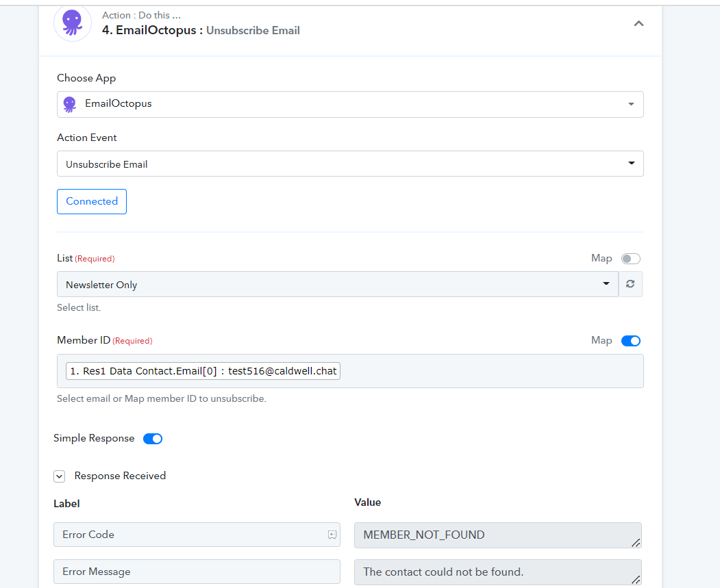Viewport: 720px width, 588px height.
Task: Collapse the EmailOctopus action step chevron
Action: [638, 23]
